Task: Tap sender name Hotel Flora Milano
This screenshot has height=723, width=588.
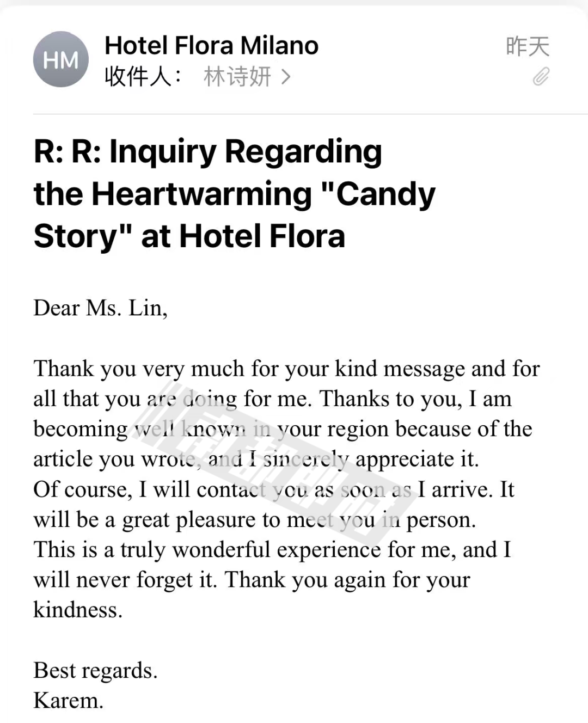Action: click(211, 45)
